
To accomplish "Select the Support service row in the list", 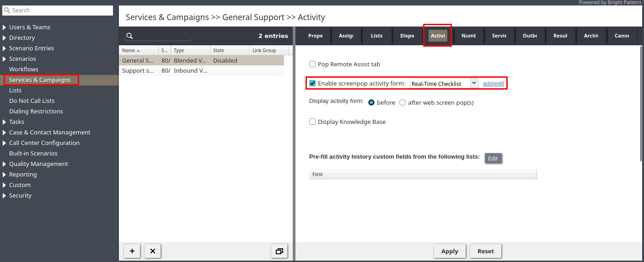I will 138,71.
